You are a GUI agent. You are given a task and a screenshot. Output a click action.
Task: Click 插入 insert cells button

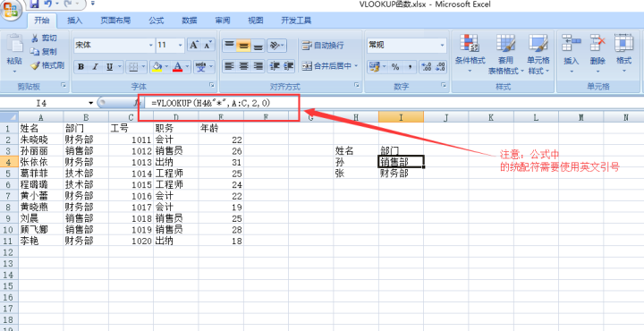coord(571,55)
